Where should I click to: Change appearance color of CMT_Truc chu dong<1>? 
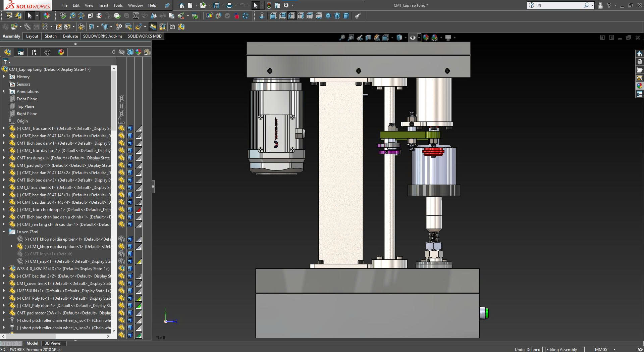[139, 210]
